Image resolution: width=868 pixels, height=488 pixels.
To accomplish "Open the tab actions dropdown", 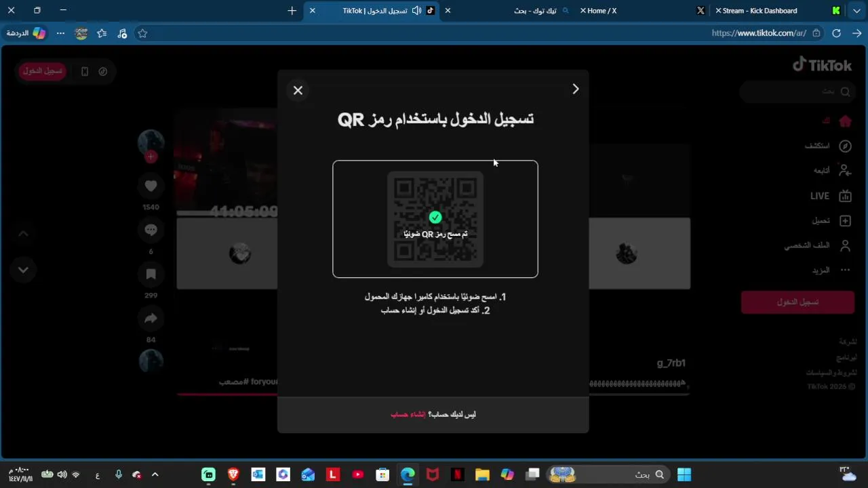I will (856, 11).
